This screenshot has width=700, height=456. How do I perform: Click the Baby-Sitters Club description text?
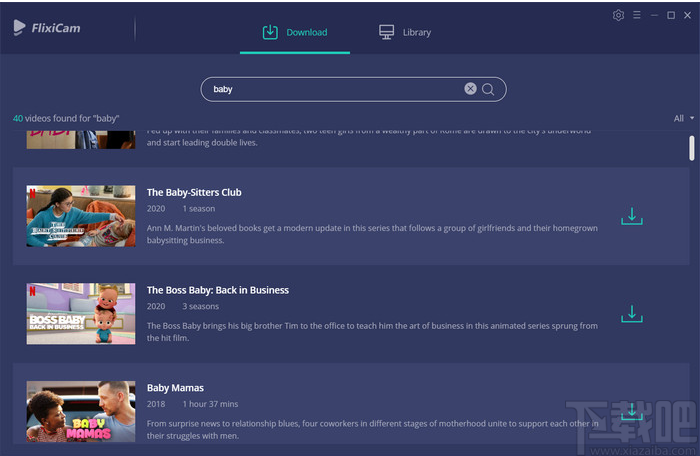click(372, 234)
